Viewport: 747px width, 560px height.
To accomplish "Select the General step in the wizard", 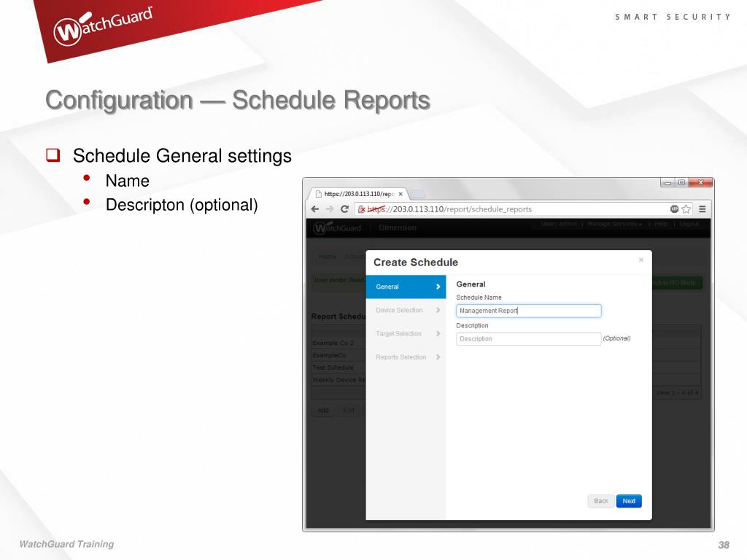I will [406, 287].
